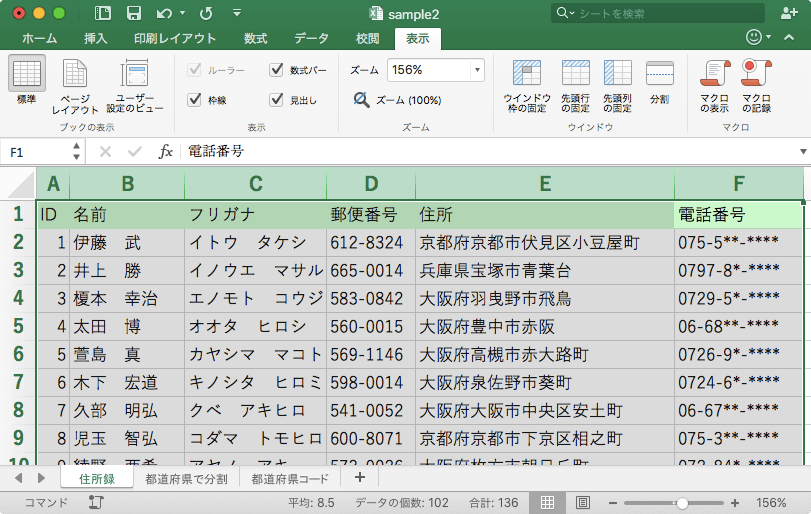811x514 pixels.
Task: Click cell 大阪府豊中市赤阪
Action: coord(545,326)
